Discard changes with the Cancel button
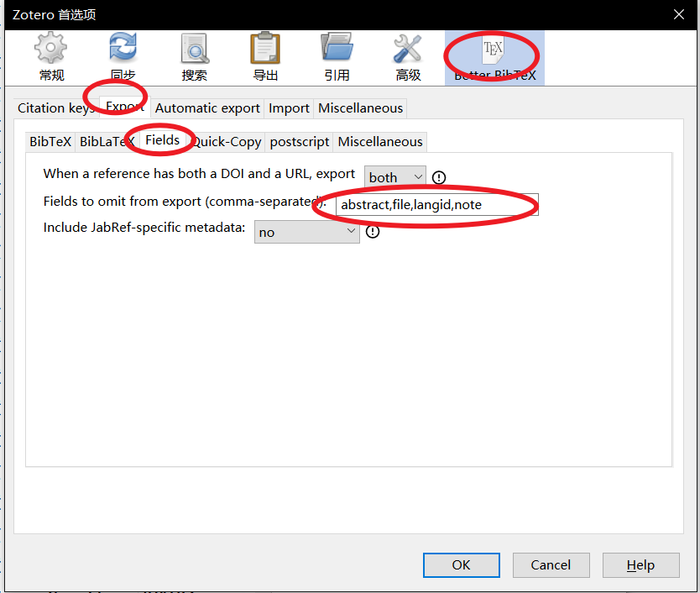Screen dimensions: 700x593 [x=551, y=564]
